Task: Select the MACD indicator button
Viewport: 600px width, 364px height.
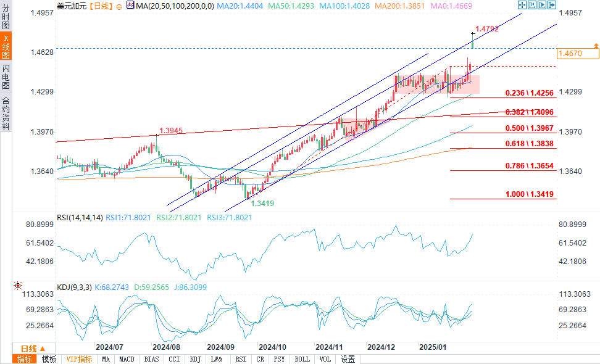Action: pyautogui.click(x=127, y=359)
